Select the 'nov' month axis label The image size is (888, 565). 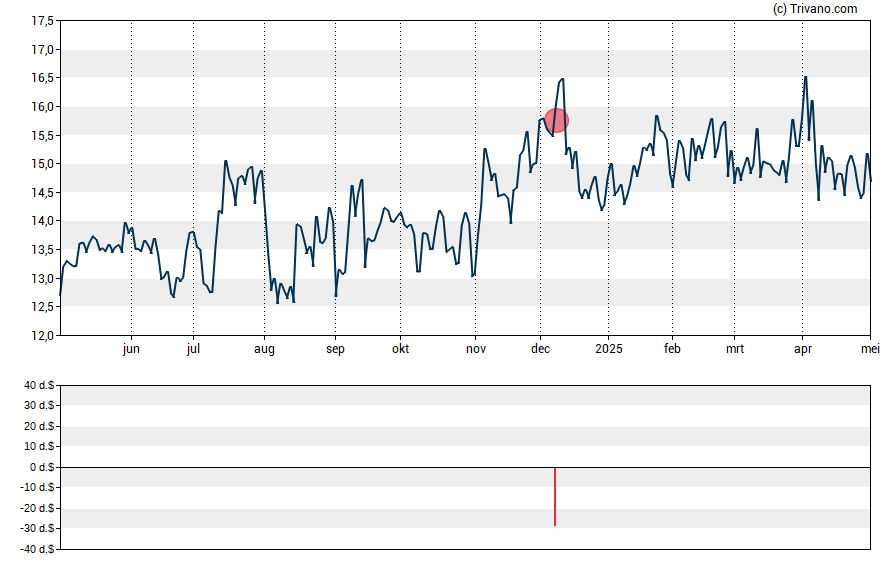point(476,349)
